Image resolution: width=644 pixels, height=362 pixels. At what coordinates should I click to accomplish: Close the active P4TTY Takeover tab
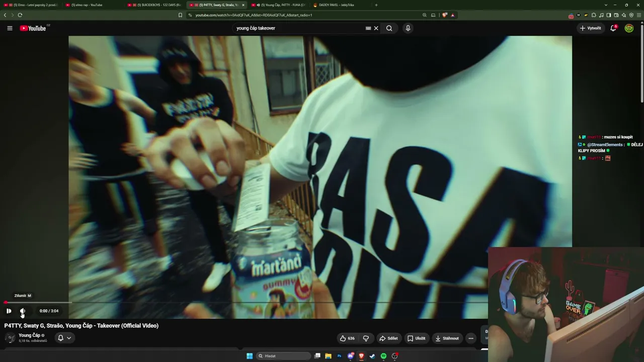243,5
